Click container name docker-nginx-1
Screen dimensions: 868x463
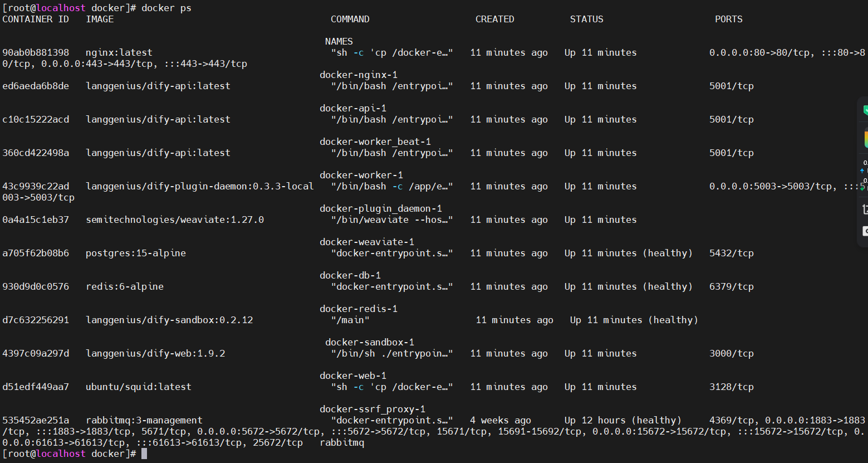359,75
